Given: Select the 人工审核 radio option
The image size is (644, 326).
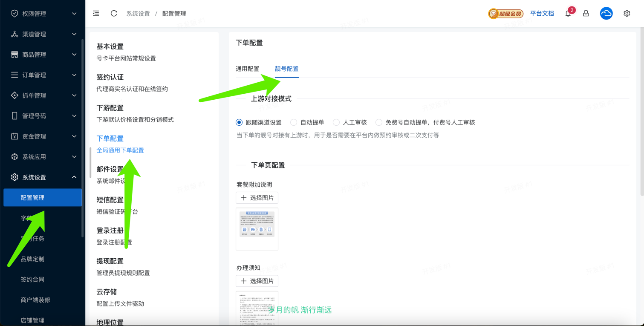Looking at the screenshot, I should (x=336, y=122).
